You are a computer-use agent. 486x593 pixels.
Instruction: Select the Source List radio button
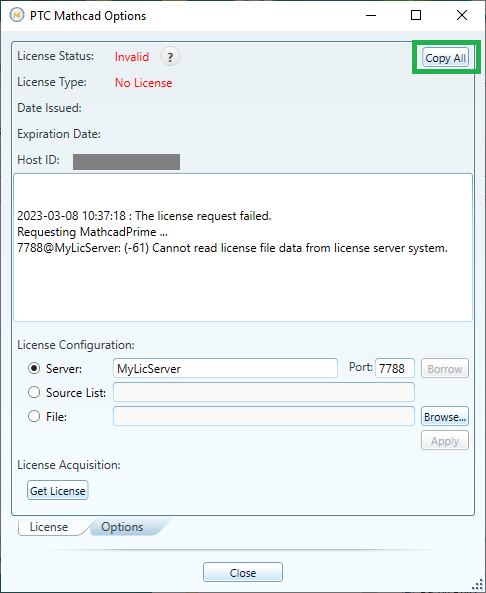[x=34, y=392]
